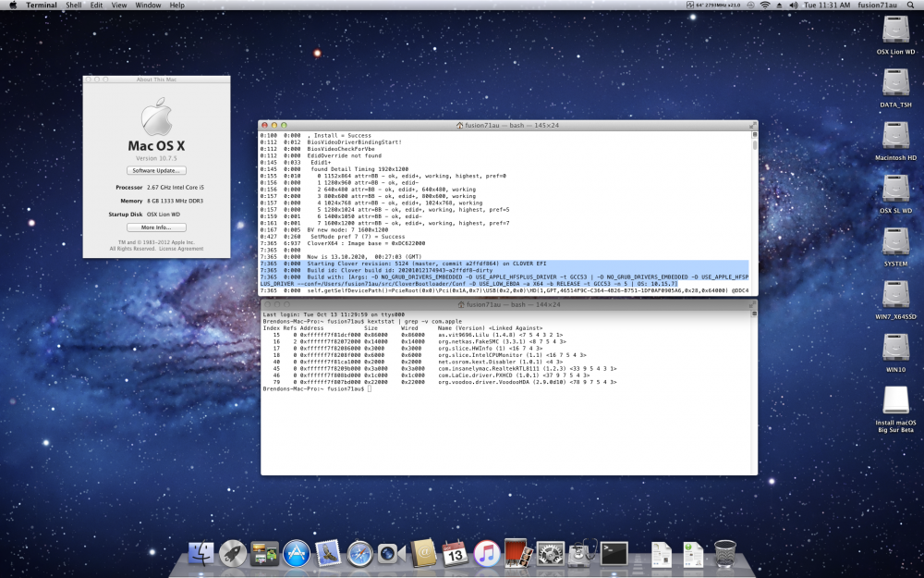
Task: Open System Preferences gear icon in Dock
Action: [551, 553]
